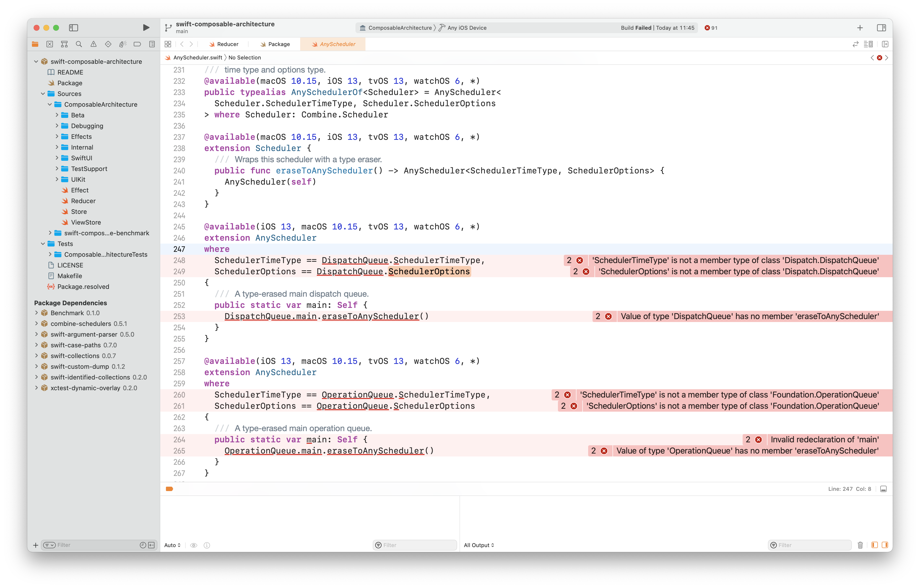
Task: Open the Breakpoint navigator
Action: (137, 44)
